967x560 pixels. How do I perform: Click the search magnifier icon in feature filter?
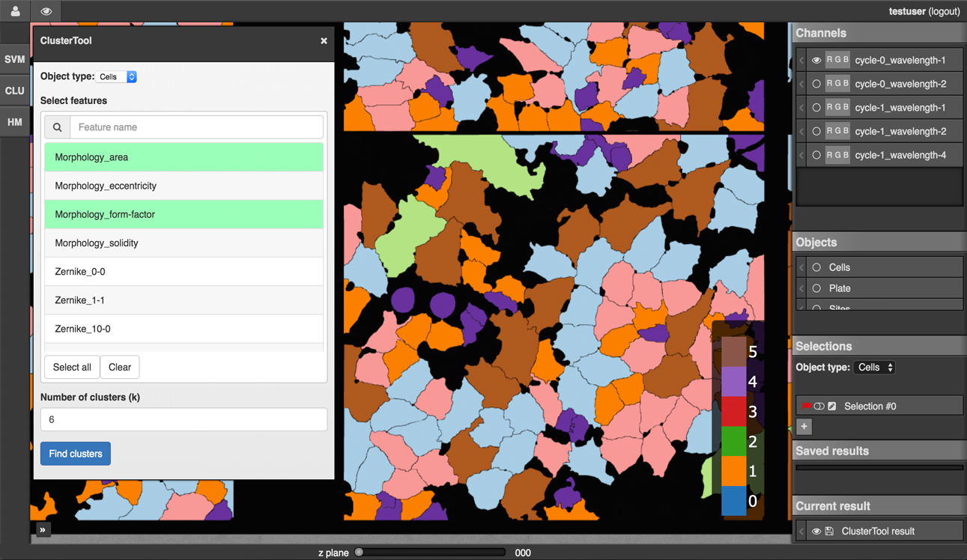pyautogui.click(x=58, y=127)
